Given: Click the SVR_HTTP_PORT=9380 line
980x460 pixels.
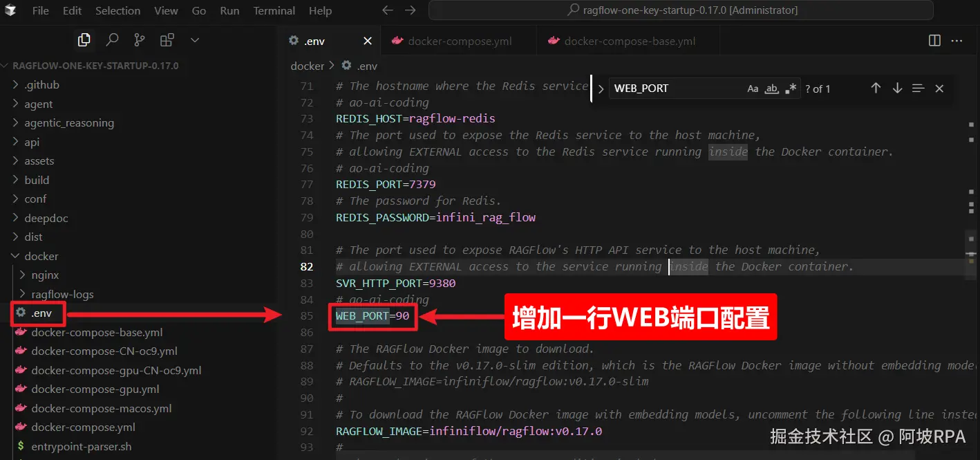Looking at the screenshot, I should tap(395, 283).
